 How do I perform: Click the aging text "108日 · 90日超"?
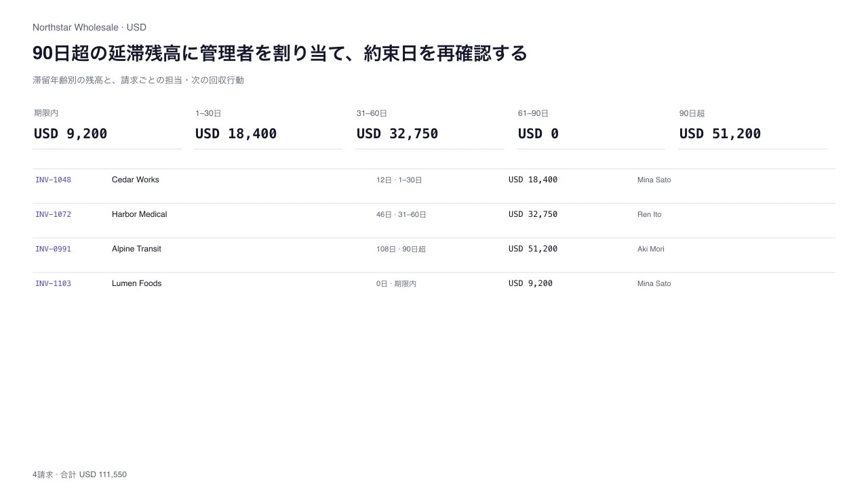(x=401, y=249)
